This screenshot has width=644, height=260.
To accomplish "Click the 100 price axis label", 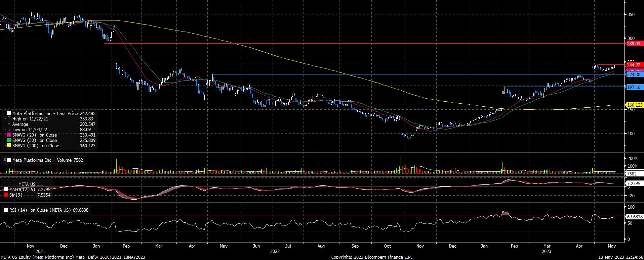I will 631,134.
